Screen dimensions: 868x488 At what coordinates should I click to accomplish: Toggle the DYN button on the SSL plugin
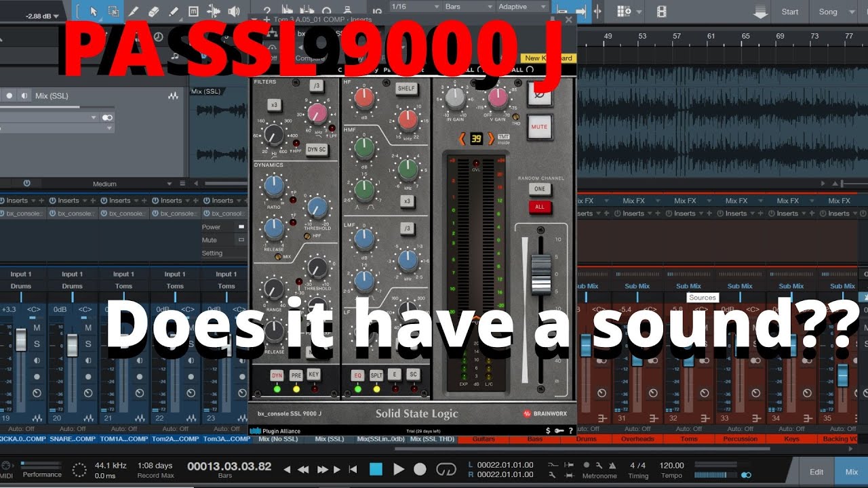pos(277,375)
